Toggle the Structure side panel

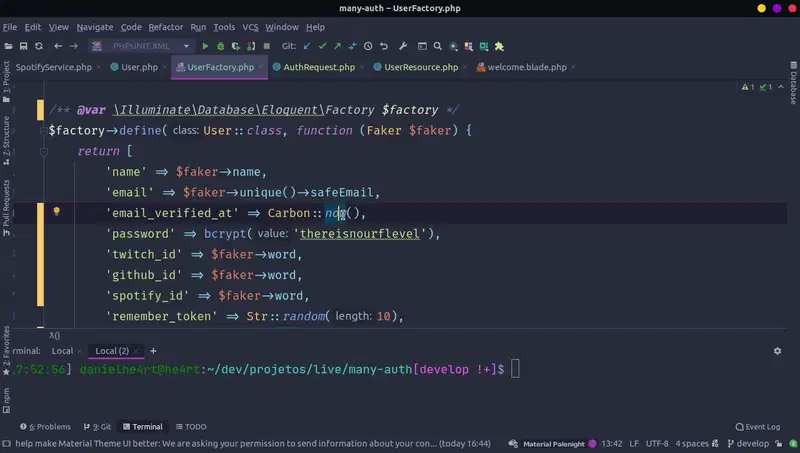(x=6, y=140)
